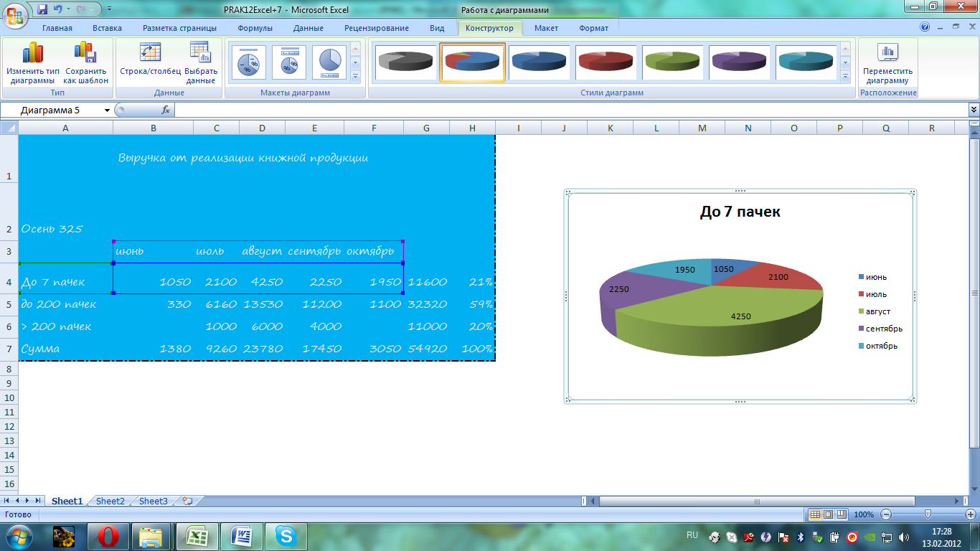Click into the formula bar
980x551 pixels.
[570, 110]
